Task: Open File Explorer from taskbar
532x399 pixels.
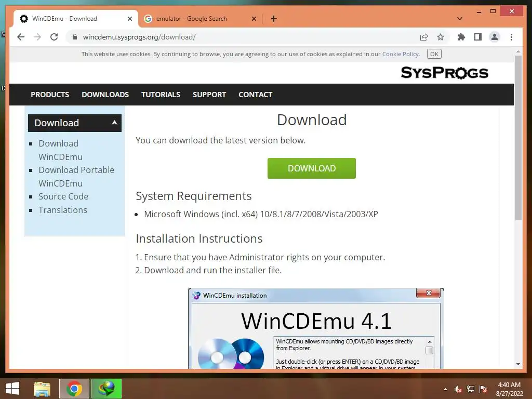Action: pos(42,389)
